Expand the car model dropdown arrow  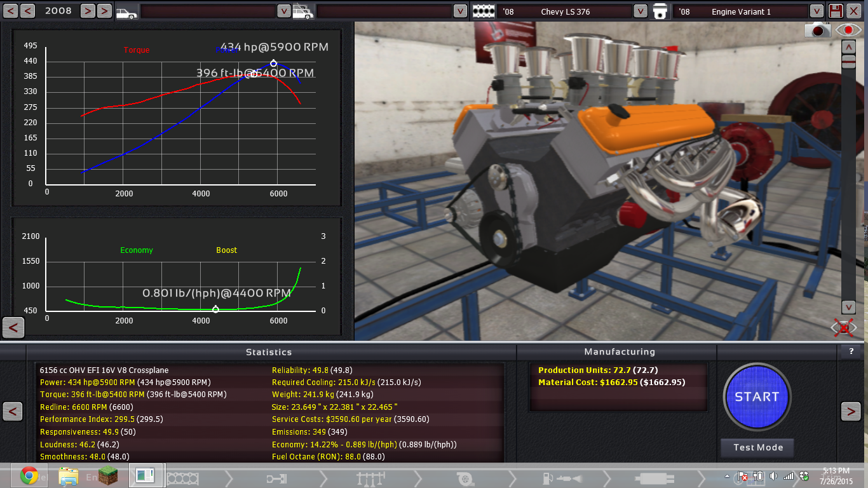click(284, 11)
